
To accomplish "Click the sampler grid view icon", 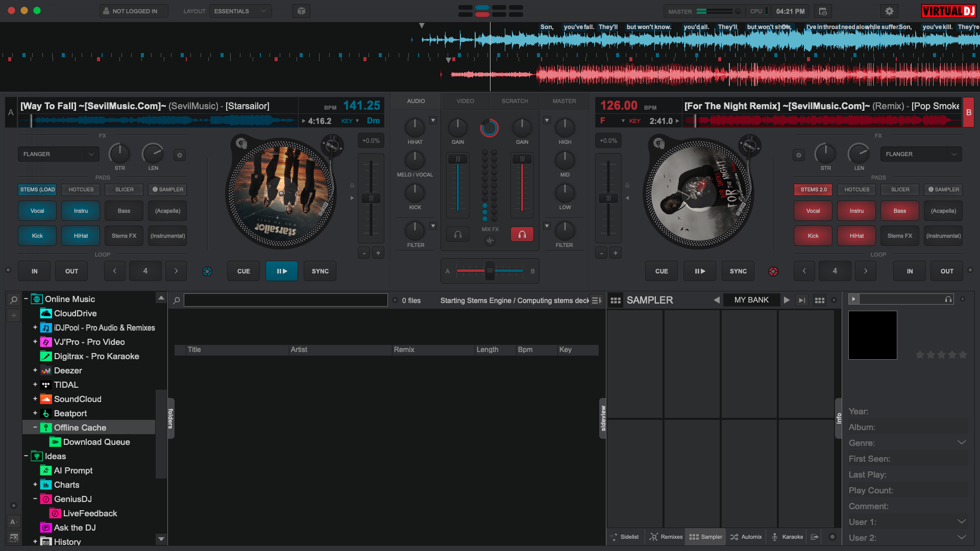I will tap(820, 300).
